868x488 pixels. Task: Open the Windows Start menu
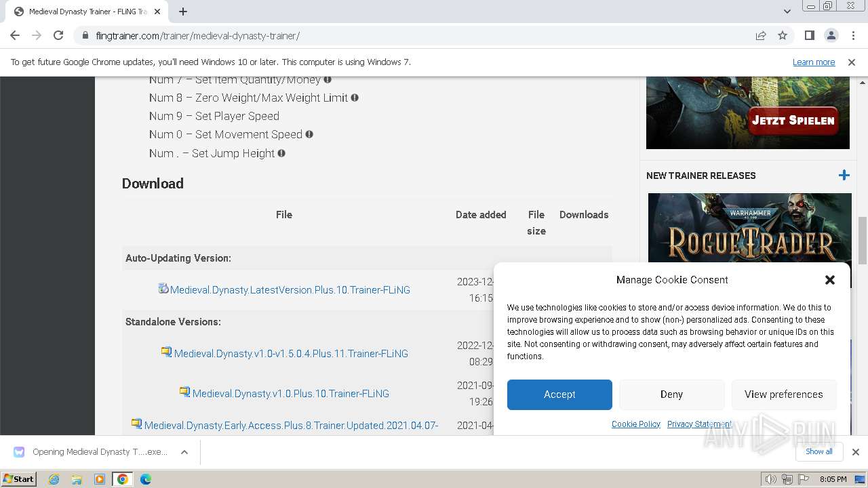[19, 479]
